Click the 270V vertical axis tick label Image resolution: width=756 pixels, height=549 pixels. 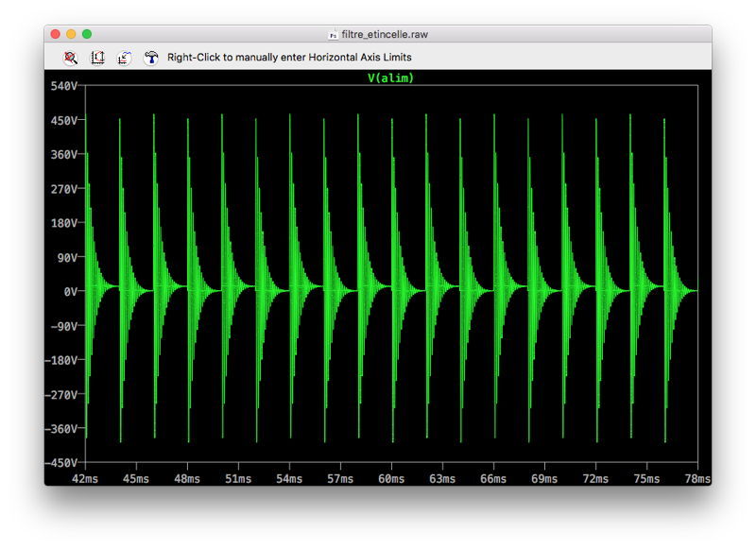(62, 189)
